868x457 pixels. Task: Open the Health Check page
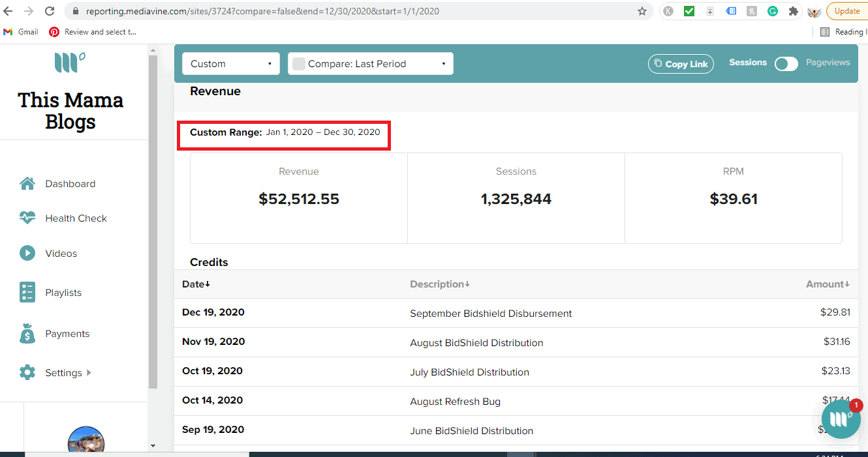pyautogui.click(x=75, y=218)
